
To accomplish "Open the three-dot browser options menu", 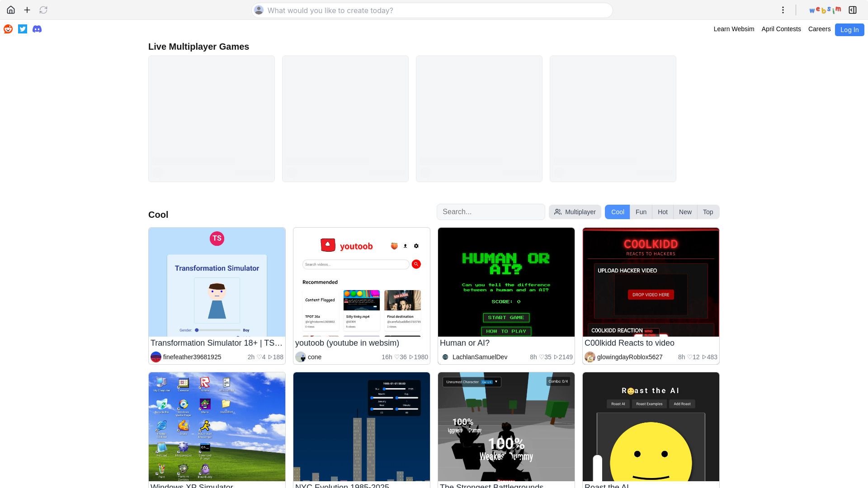I will 783,9.
